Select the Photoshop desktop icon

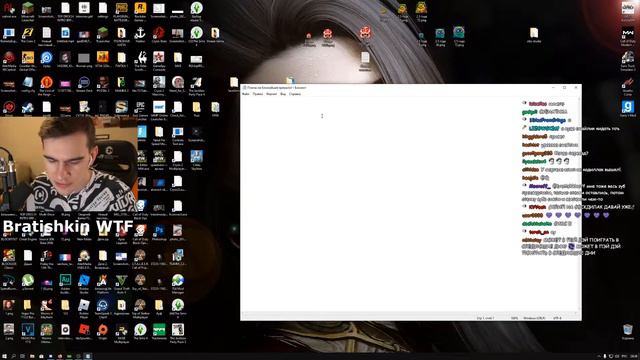click(159, 233)
